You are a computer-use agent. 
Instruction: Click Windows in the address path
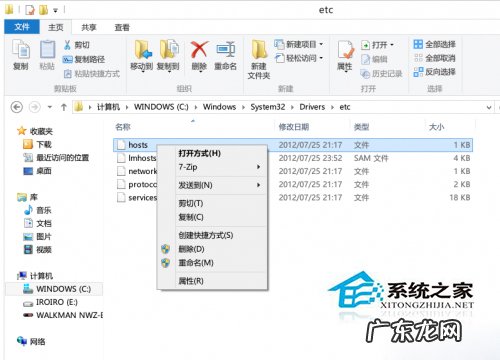click(219, 107)
